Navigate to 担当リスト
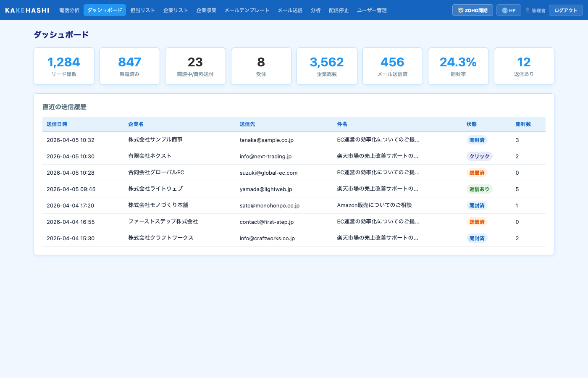Viewport: 588px width, 378px height. click(142, 10)
